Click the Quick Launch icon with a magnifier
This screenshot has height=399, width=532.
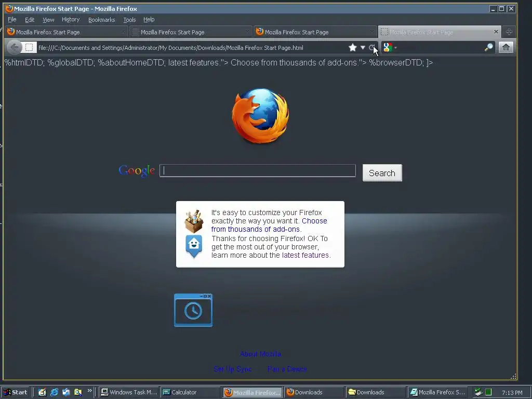(78, 392)
